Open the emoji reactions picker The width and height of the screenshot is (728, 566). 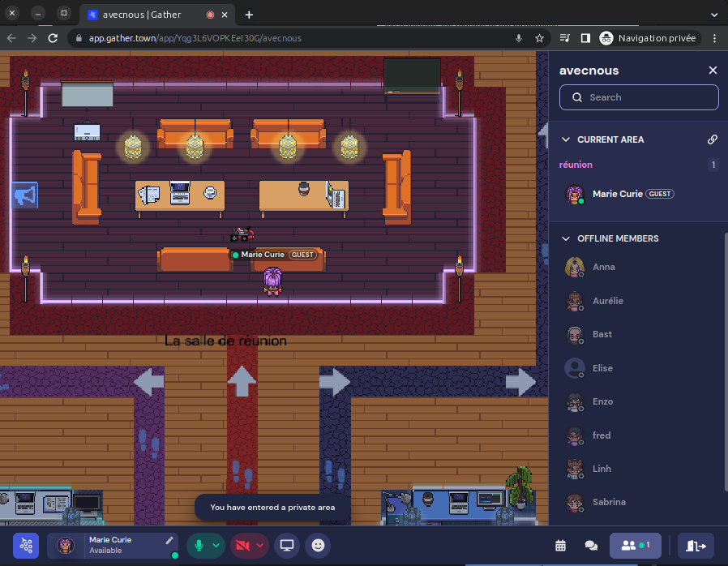pyautogui.click(x=318, y=546)
